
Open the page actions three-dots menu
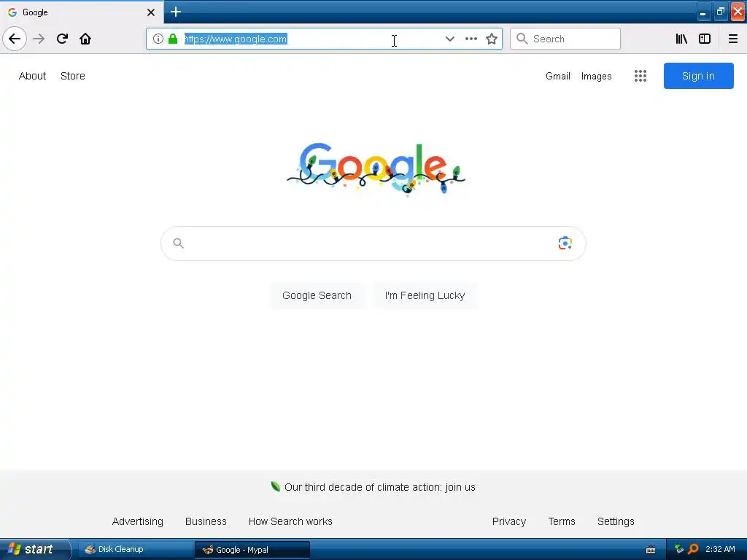(471, 39)
